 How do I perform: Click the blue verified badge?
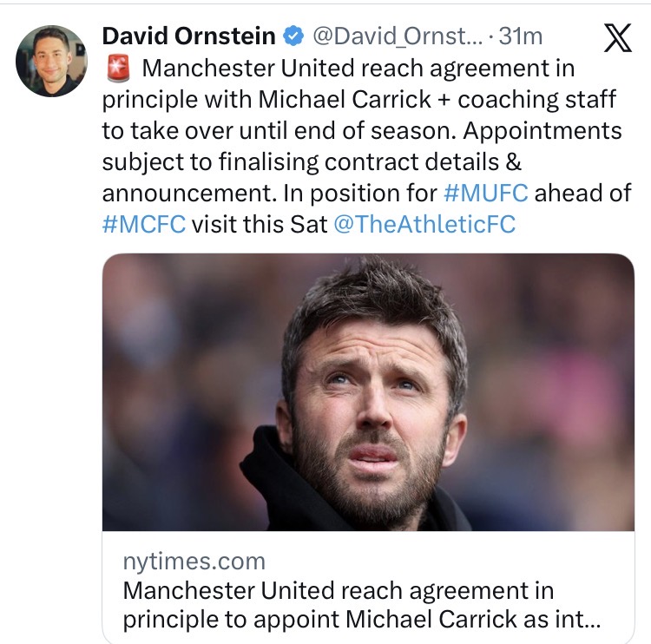pos(294,36)
